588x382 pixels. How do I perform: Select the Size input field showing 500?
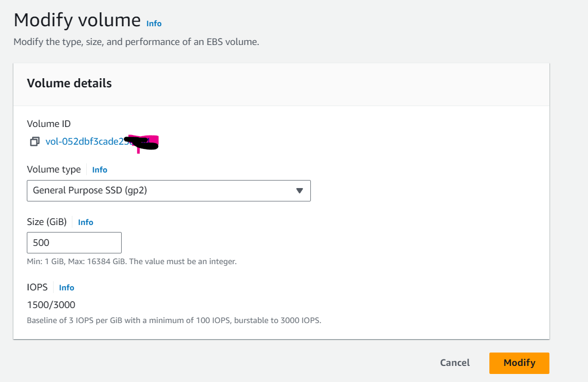coord(74,242)
